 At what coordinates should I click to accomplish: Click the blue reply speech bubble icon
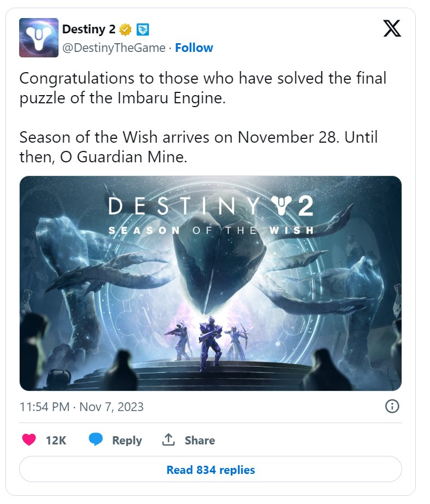click(96, 440)
